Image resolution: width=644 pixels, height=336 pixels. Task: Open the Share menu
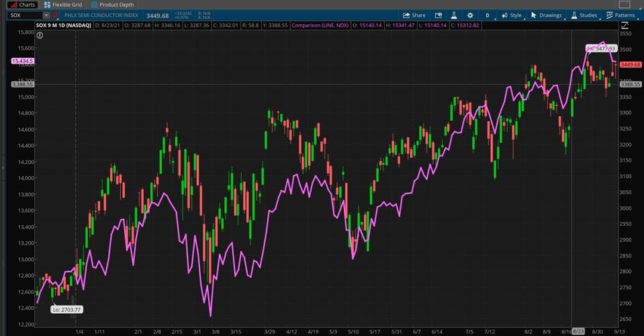(414, 15)
